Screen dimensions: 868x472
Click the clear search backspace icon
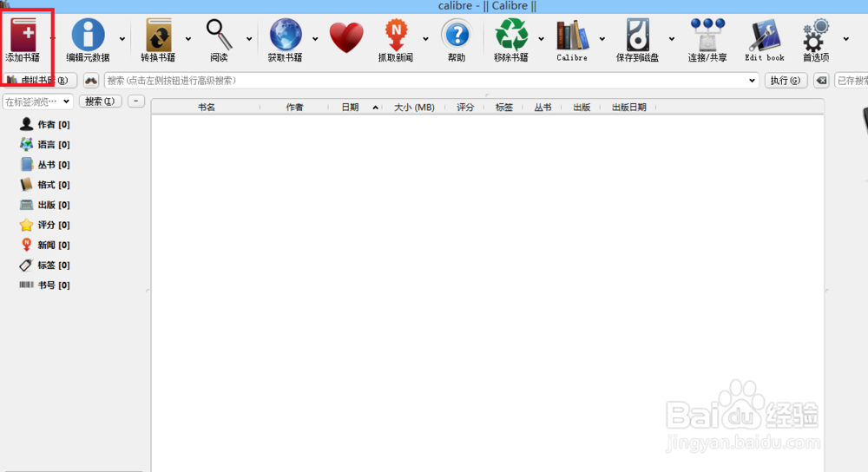click(821, 81)
